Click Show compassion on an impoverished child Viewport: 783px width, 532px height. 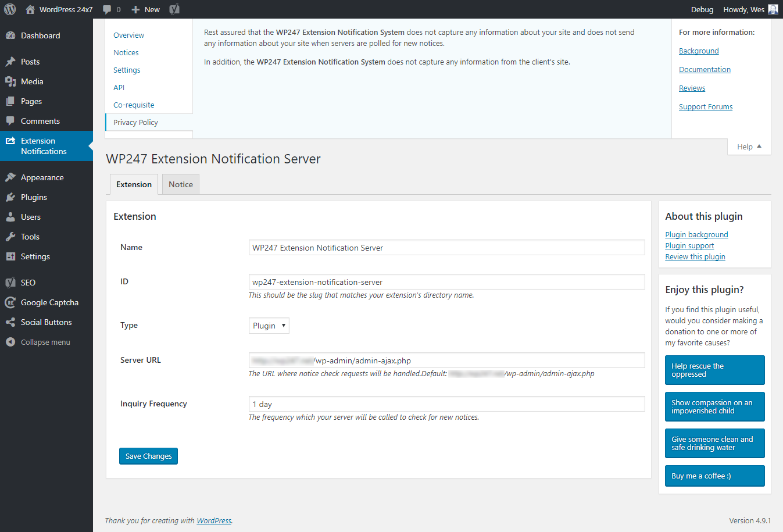[x=714, y=406]
